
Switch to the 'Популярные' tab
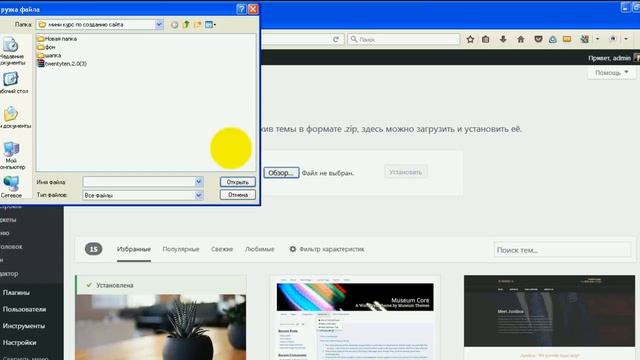point(181,249)
